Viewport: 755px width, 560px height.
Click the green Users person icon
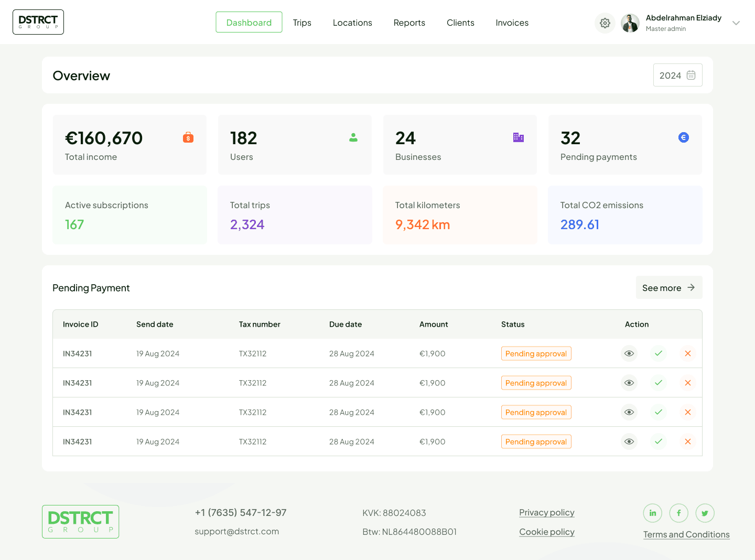pyautogui.click(x=353, y=137)
